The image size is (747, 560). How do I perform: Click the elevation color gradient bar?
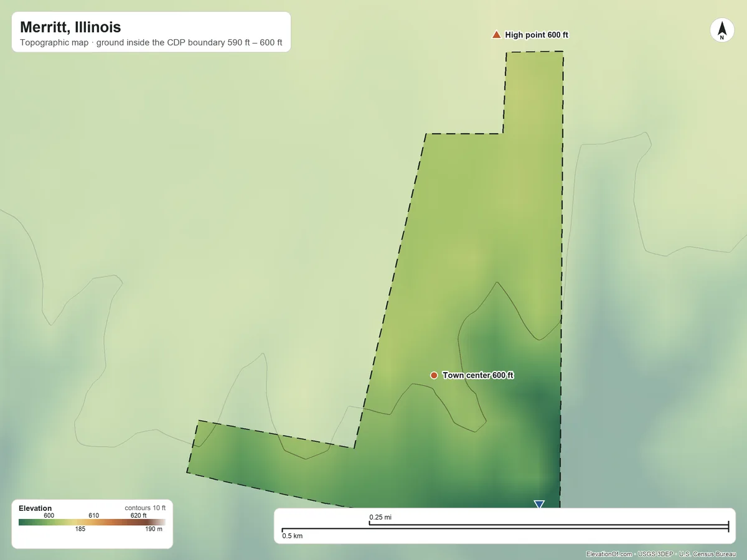point(92,522)
